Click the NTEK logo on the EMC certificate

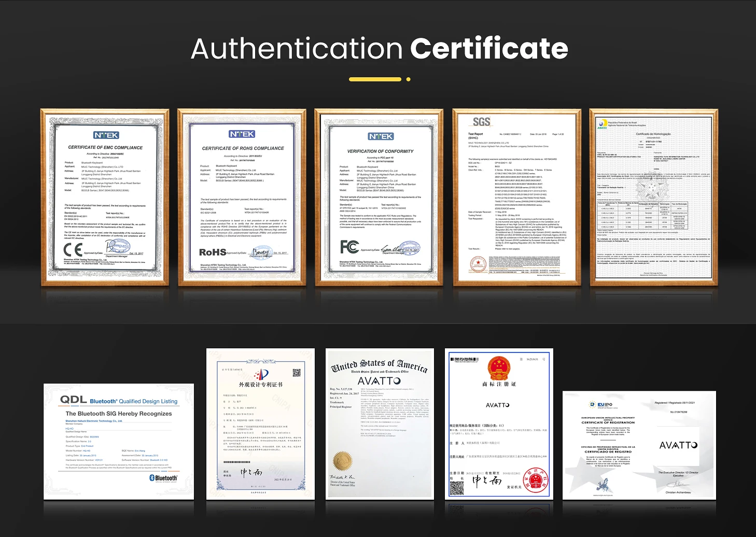[106, 135]
